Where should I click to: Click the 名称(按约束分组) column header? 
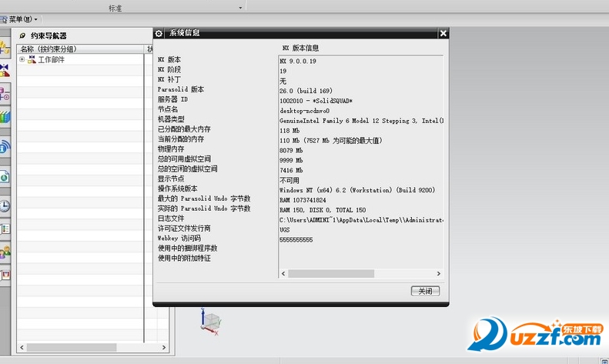(80, 49)
